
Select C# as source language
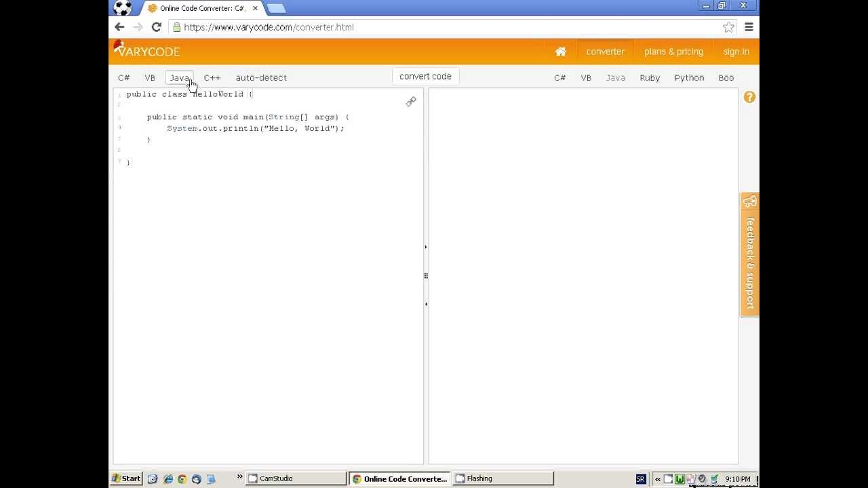pos(123,77)
